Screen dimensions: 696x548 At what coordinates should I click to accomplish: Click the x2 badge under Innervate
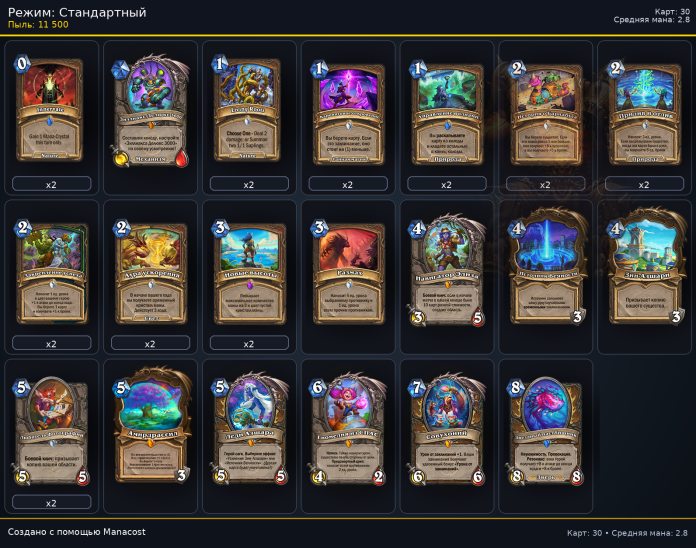[x=51, y=184]
